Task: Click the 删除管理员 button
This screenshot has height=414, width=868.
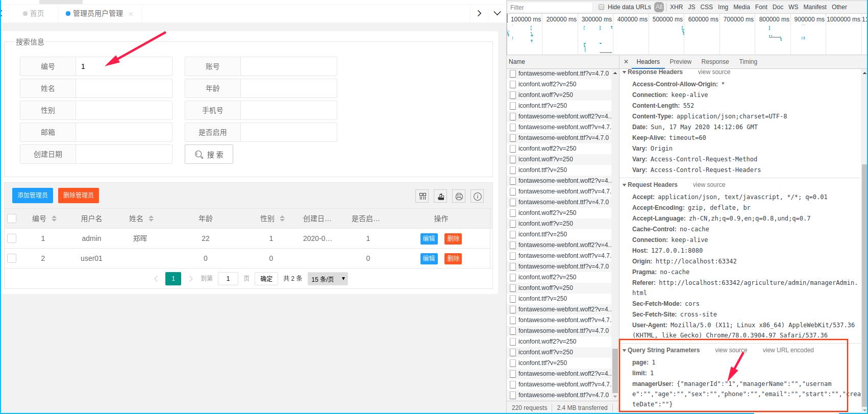Action: point(79,196)
